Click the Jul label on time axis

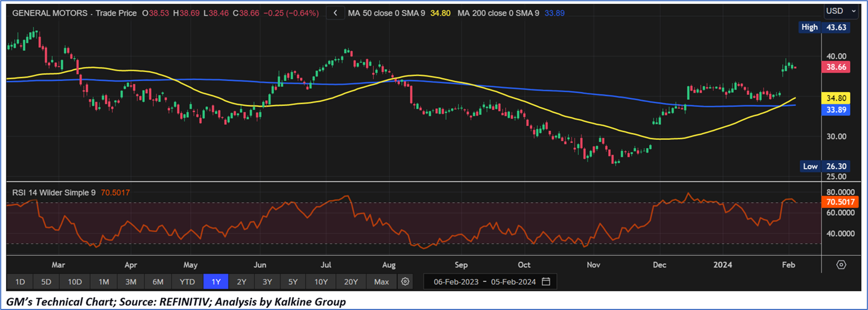click(325, 265)
